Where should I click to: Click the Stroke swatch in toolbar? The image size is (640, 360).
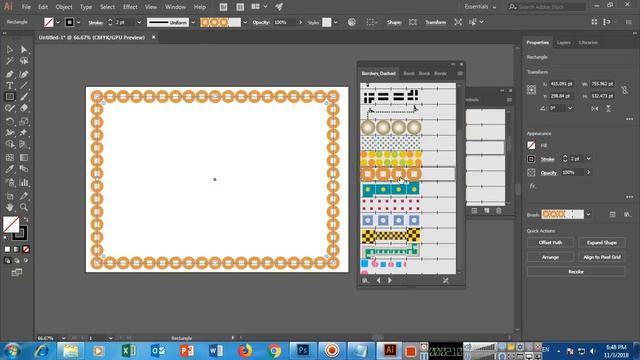tap(20, 233)
